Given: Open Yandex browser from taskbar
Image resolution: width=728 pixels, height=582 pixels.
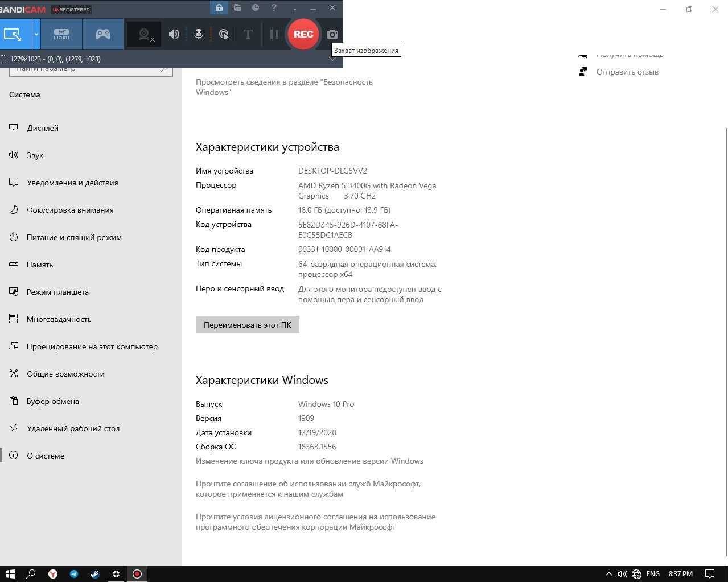Looking at the screenshot, I should [x=52, y=573].
